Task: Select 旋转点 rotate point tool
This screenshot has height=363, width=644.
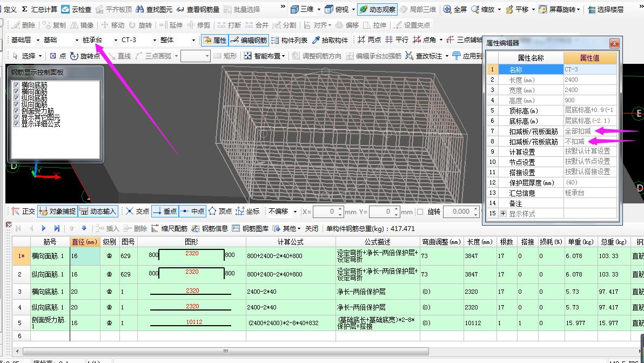Action: point(85,56)
